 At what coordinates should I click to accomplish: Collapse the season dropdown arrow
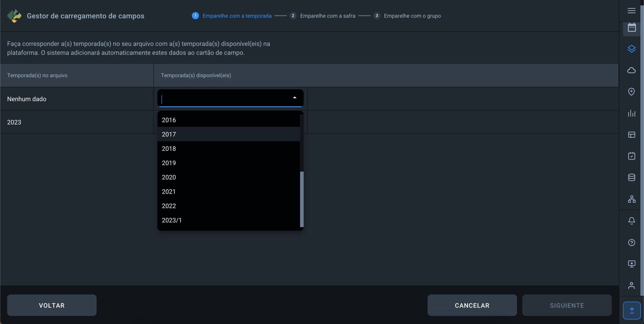295,98
